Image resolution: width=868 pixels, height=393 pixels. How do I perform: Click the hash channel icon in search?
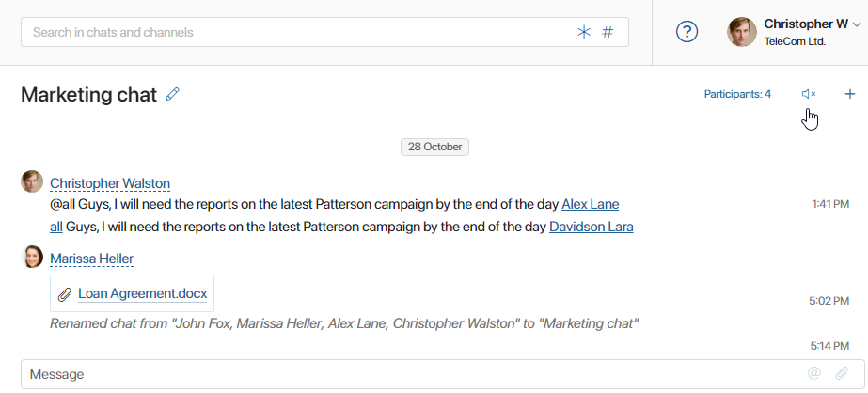click(608, 32)
